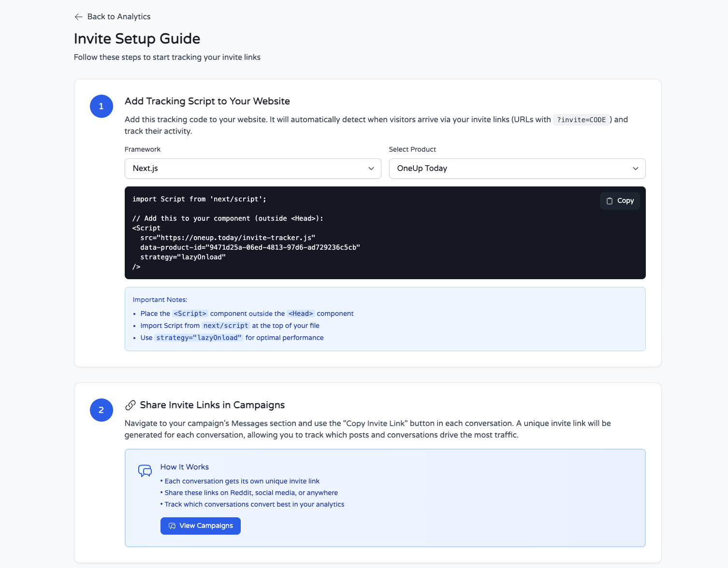Click the step 1 circle badge

pos(101,106)
